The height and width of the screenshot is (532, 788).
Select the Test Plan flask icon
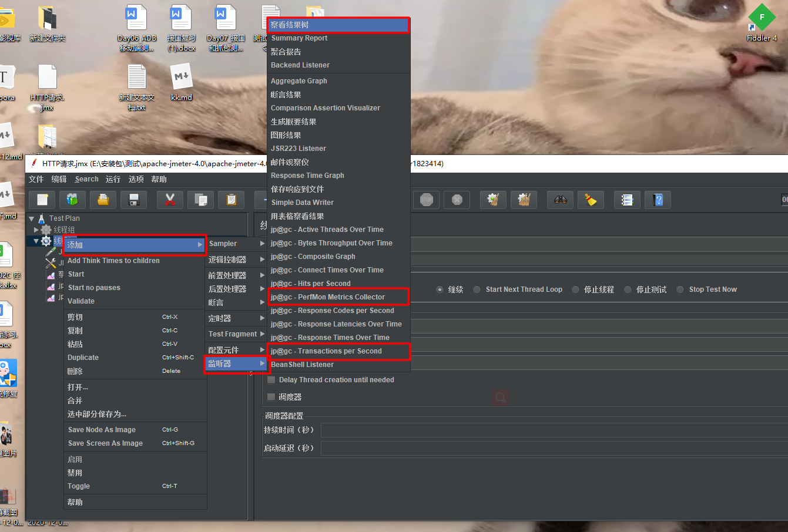point(42,218)
